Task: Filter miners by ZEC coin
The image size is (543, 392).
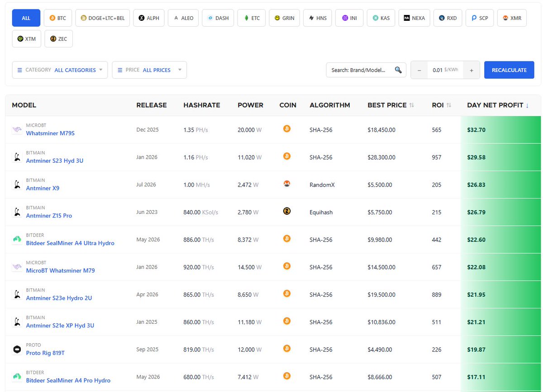Action: coord(59,39)
